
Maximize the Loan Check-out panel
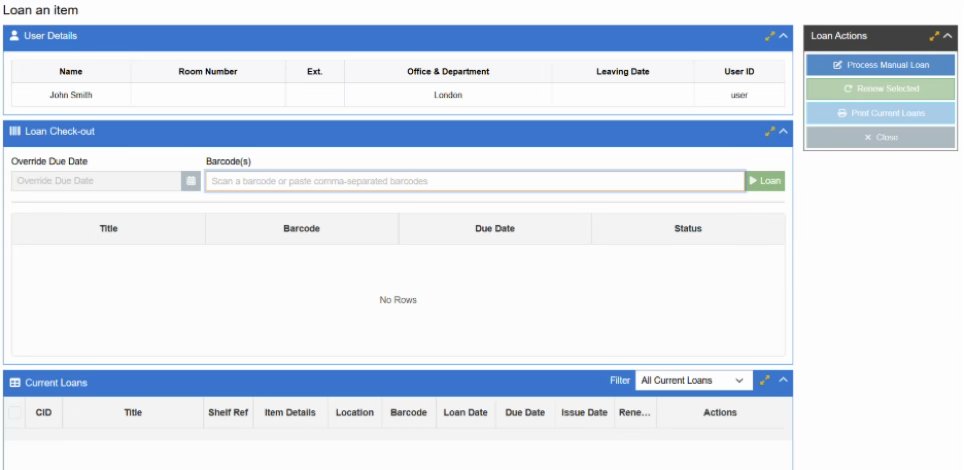click(x=770, y=132)
